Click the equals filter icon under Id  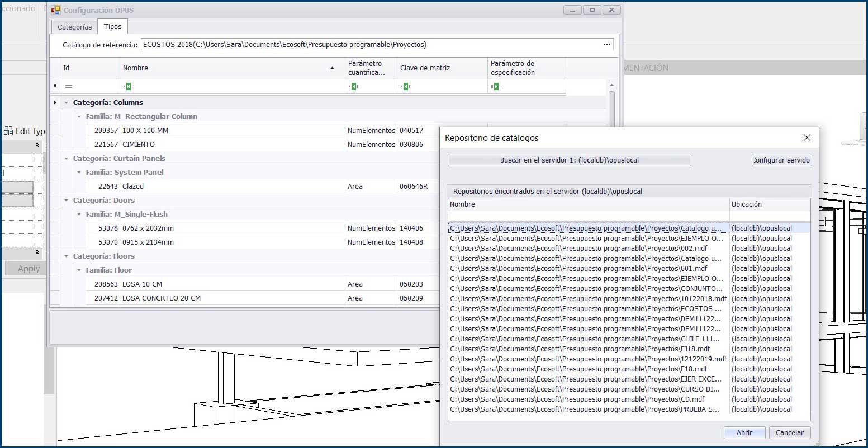[69, 87]
